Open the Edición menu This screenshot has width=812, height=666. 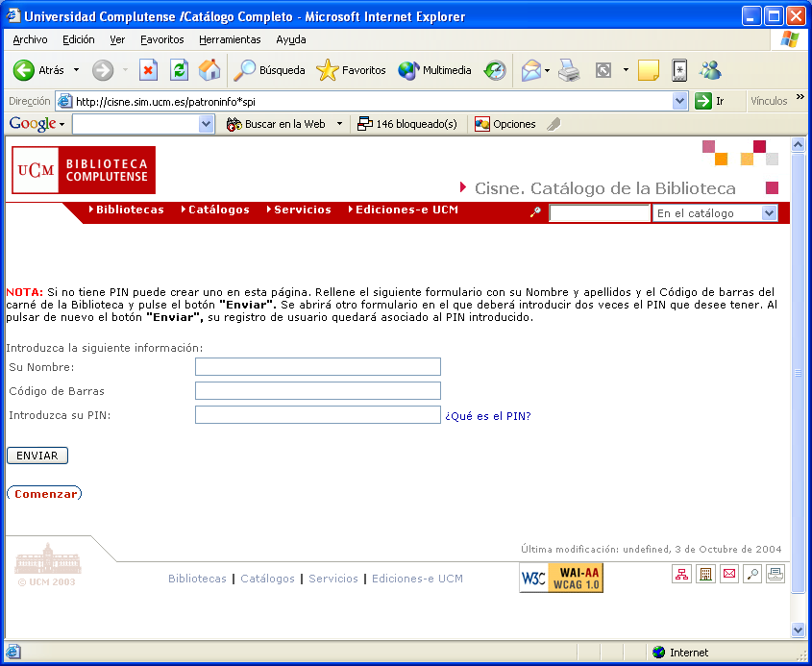tap(78, 39)
